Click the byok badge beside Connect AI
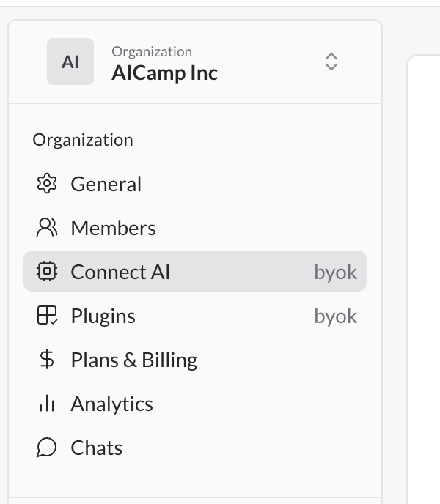Viewport: 440px width, 504px height. click(x=335, y=273)
